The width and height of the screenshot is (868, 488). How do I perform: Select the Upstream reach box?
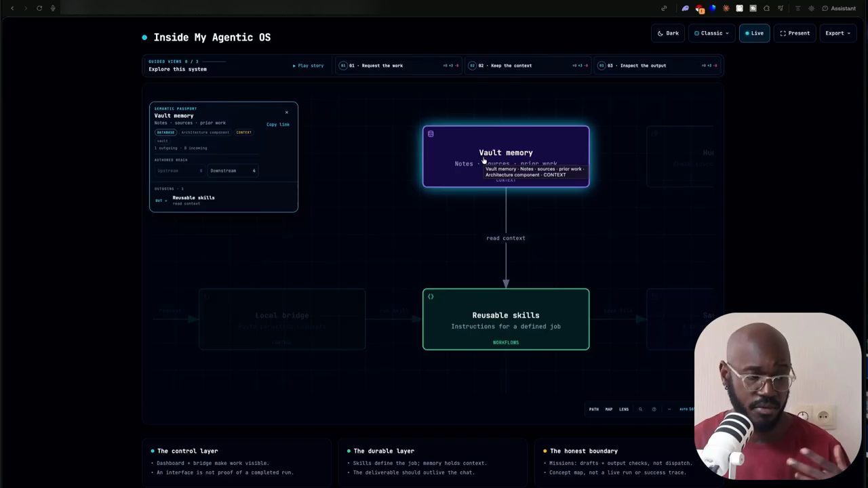(180, 171)
